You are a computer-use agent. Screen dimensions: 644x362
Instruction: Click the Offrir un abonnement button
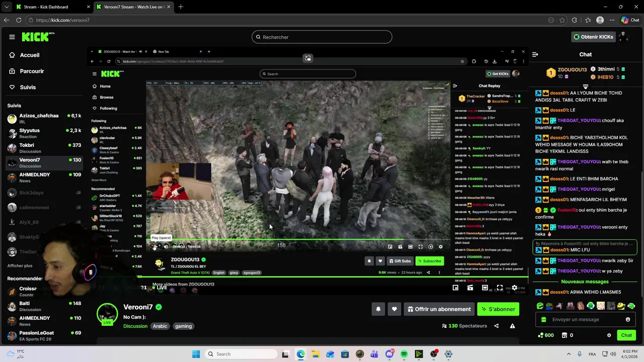(x=439, y=309)
